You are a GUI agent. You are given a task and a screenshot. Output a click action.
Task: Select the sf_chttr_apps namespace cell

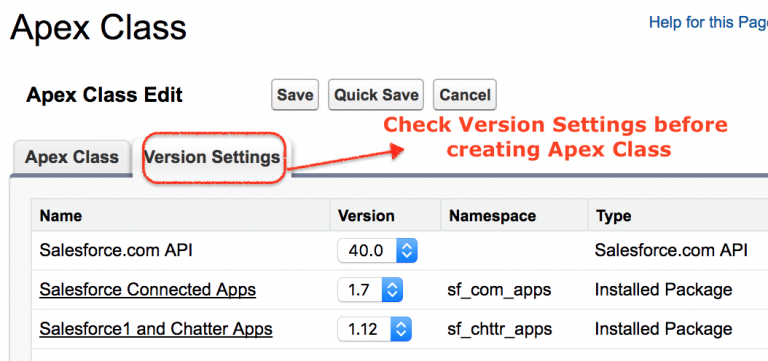(500, 329)
